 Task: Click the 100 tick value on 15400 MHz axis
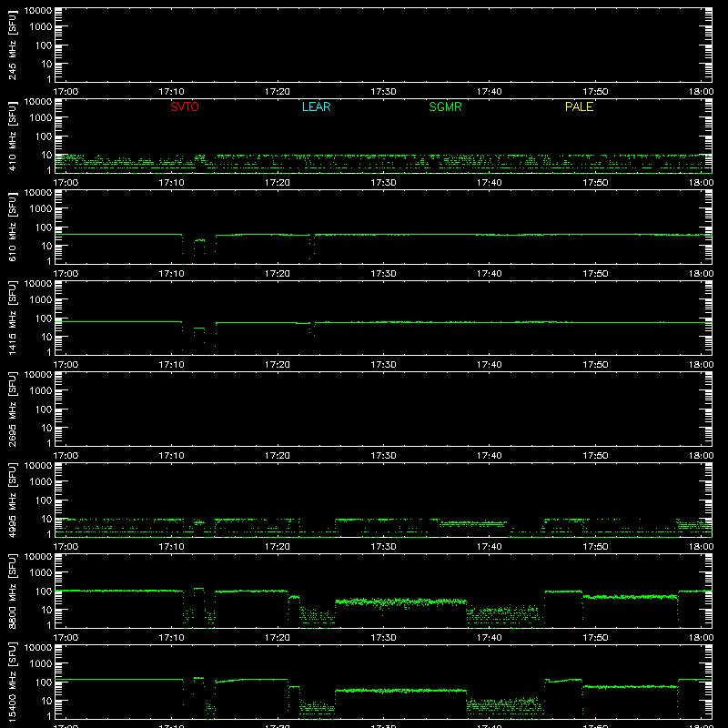pos(44,682)
